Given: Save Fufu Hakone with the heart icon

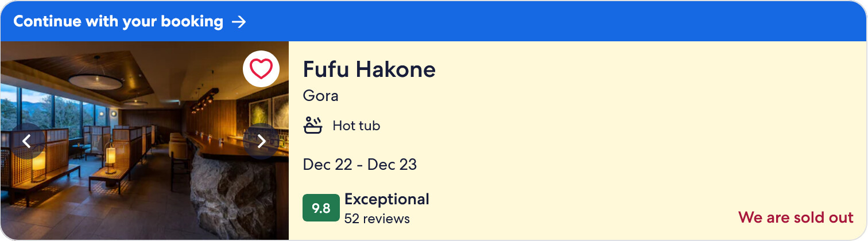Looking at the screenshot, I should [261, 69].
